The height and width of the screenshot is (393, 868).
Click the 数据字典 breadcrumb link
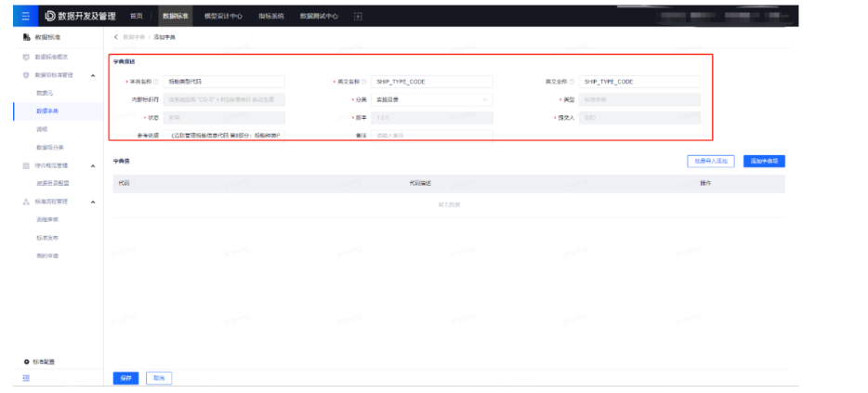(x=134, y=37)
